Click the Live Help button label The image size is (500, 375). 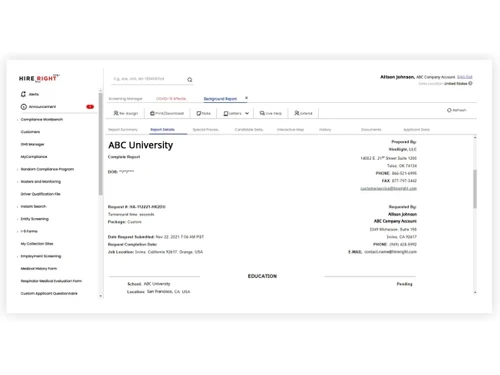pos(273,114)
